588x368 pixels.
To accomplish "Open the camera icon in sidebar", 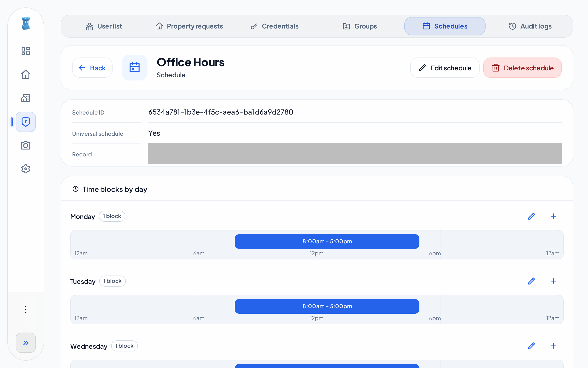I will click(25, 145).
